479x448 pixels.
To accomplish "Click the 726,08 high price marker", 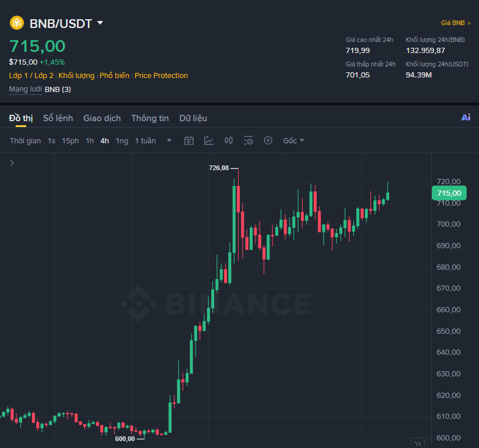I will [219, 168].
